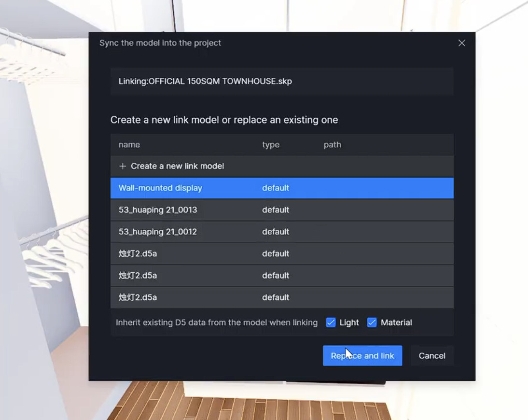This screenshot has height=420, width=528.
Task: Click the plus icon for new link model
Action: (123, 166)
